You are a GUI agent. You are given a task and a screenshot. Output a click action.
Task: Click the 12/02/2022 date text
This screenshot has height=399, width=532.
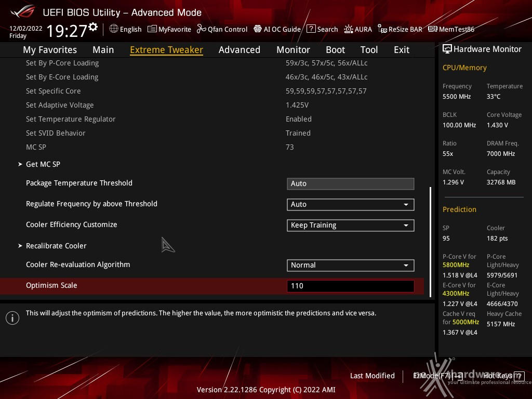26,29
